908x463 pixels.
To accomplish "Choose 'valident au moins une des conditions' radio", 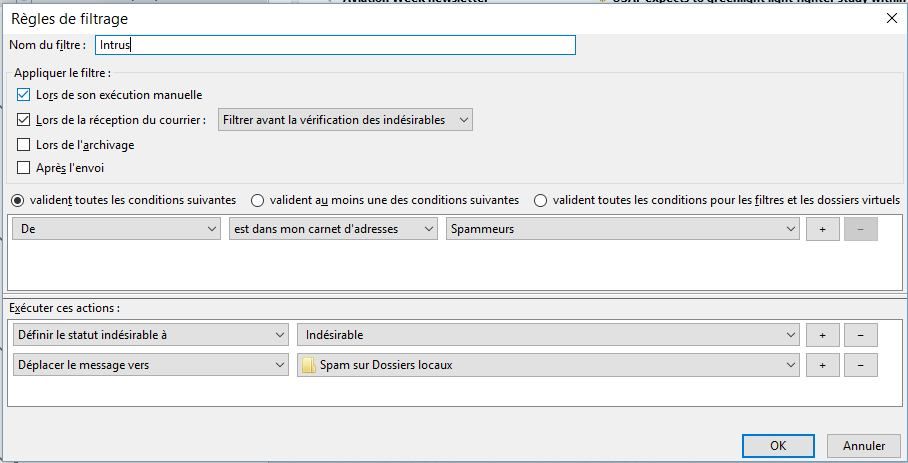I will pos(258,200).
